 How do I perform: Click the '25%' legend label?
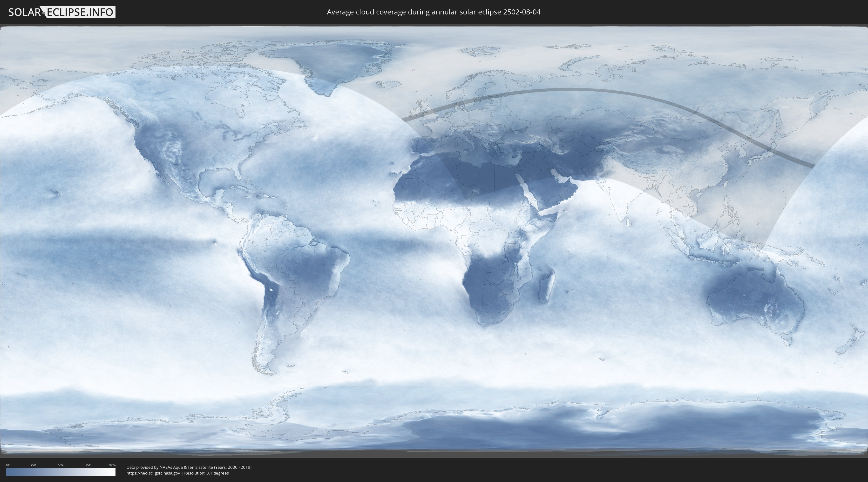[x=33, y=465]
